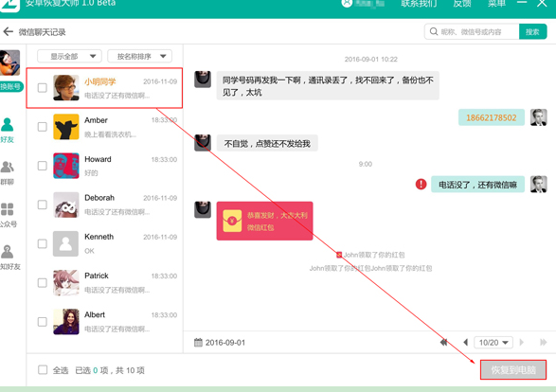Image resolution: width=556 pixels, height=392 pixels.
Task: Open the 好友 friends sidebar tab
Action: 7,130
